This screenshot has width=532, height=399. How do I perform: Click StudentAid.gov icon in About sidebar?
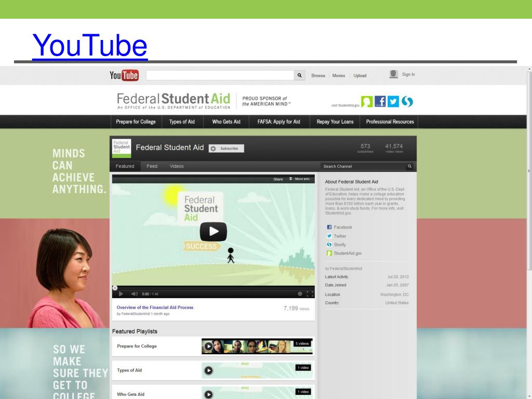(x=329, y=253)
